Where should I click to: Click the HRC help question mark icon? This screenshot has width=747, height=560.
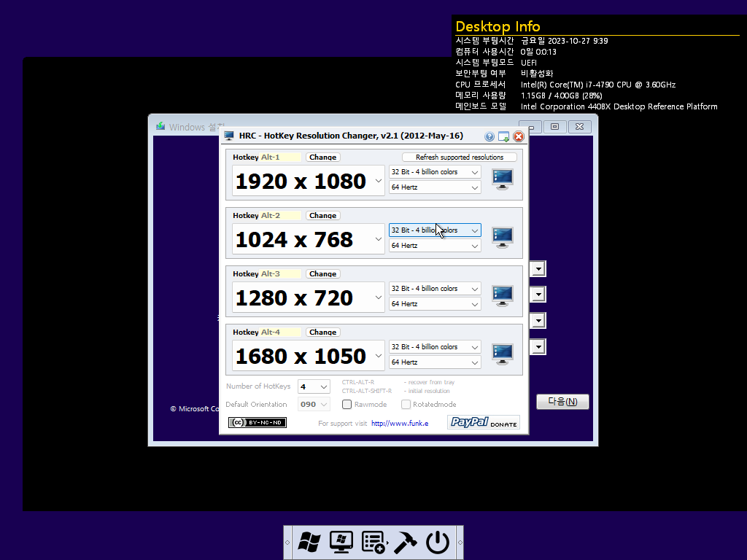[489, 136]
